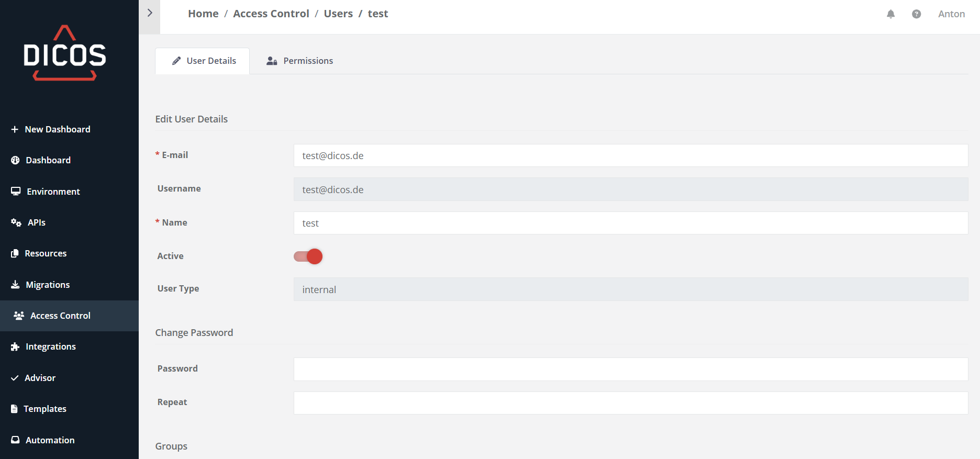Click the Automation inbox icon

(x=15, y=440)
